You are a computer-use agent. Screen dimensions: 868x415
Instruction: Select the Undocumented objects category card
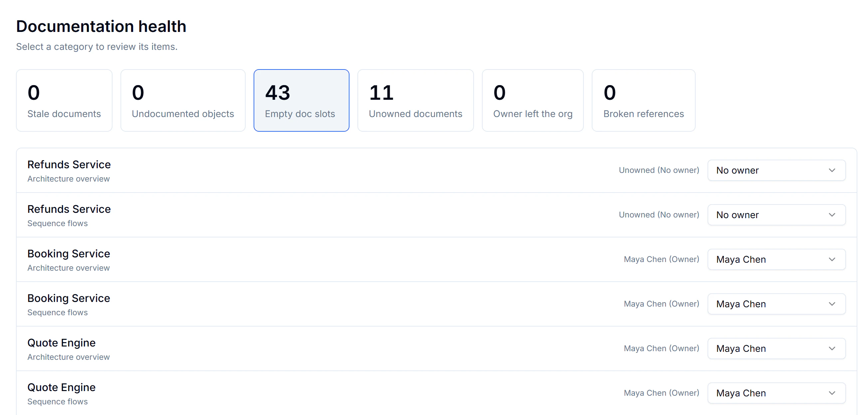[183, 100]
